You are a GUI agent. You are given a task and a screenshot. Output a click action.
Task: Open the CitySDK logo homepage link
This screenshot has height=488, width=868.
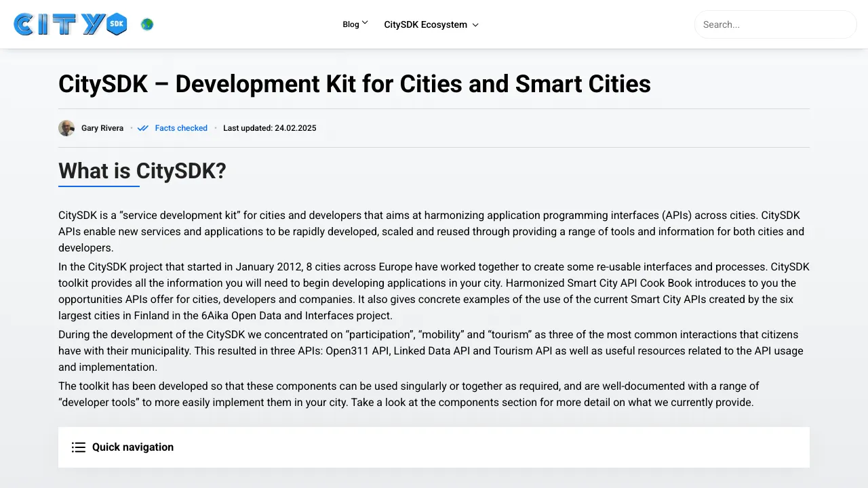[71, 24]
